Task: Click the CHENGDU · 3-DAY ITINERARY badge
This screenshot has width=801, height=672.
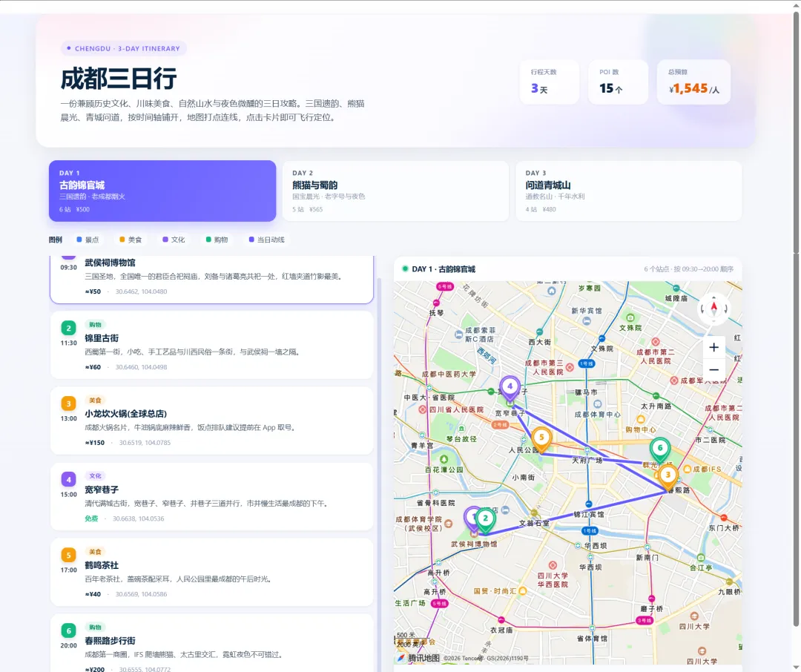Action: [124, 48]
